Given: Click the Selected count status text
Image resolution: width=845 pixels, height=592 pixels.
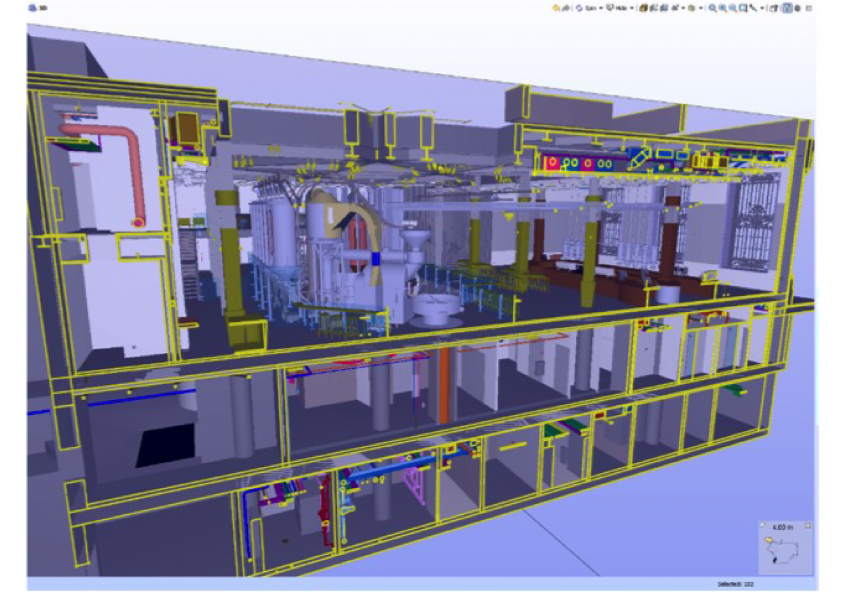Looking at the screenshot, I should [735, 583].
